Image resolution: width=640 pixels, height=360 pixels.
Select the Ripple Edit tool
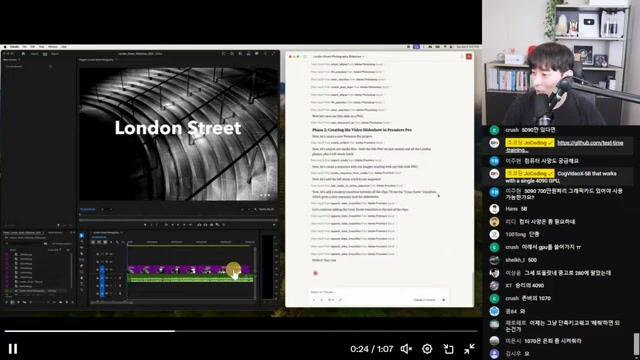82,247
